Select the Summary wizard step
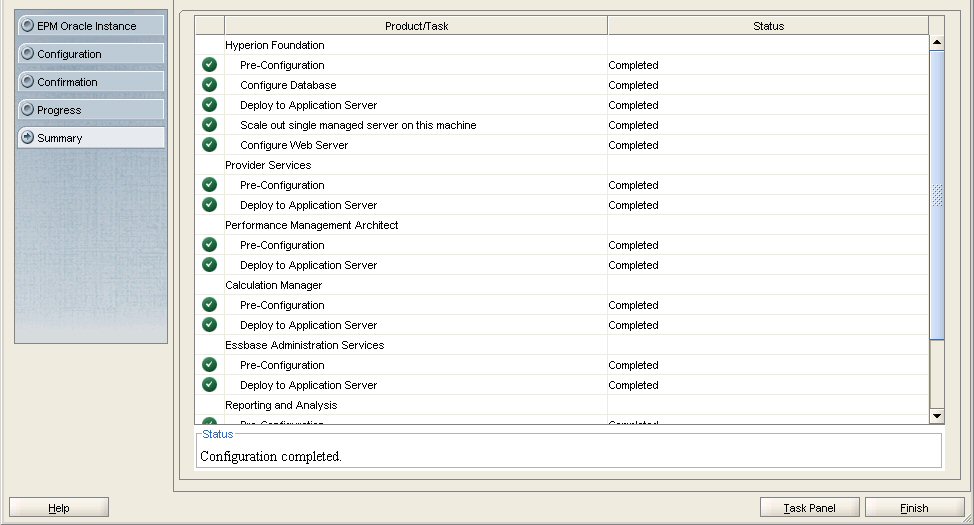Image resolution: width=974 pixels, height=525 pixels. click(x=91, y=137)
